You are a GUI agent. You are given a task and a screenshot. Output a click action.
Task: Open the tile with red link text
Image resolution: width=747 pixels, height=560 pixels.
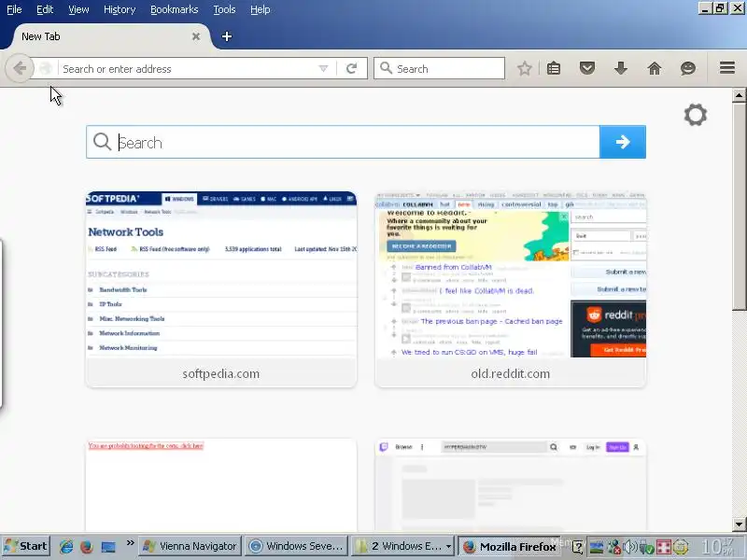[x=221, y=484]
